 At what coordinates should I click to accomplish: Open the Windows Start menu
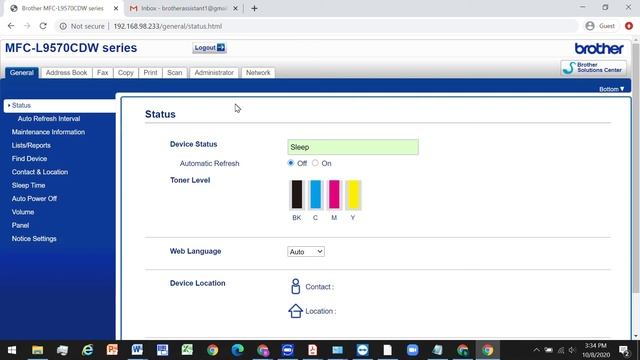pyautogui.click(x=12, y=350)
